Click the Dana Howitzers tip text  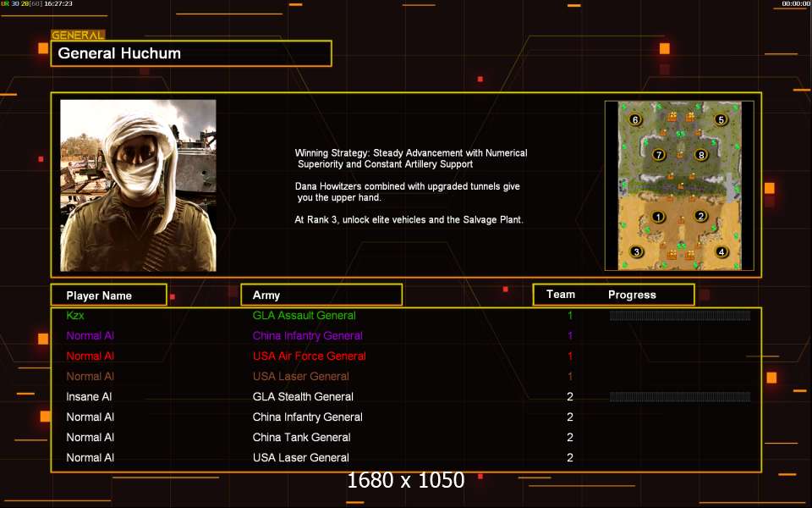pos(408,192)
